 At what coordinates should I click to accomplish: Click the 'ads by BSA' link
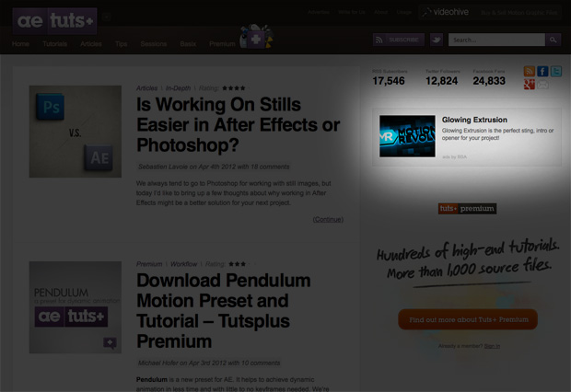point(454,156)
